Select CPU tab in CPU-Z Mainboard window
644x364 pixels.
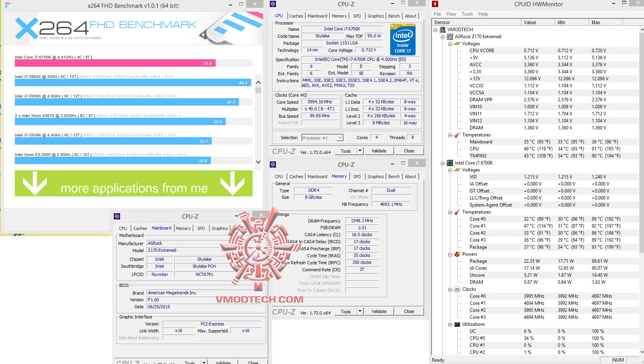pos(123,228)
